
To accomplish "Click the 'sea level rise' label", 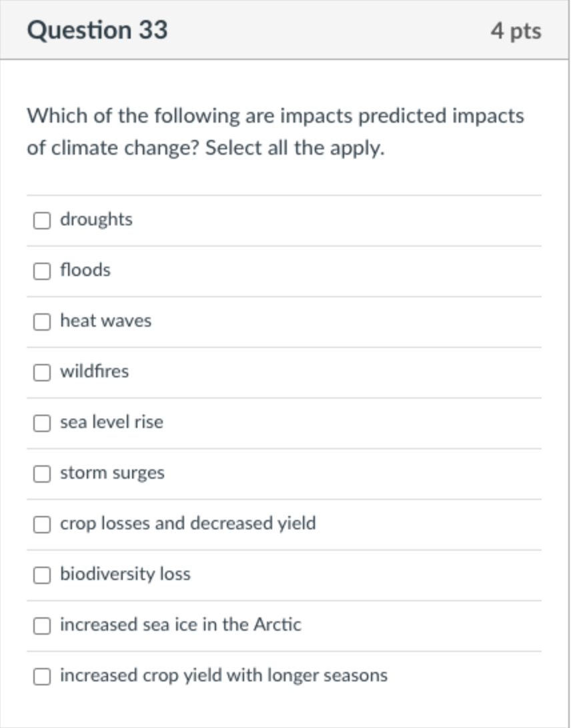I will click(111, 422).
